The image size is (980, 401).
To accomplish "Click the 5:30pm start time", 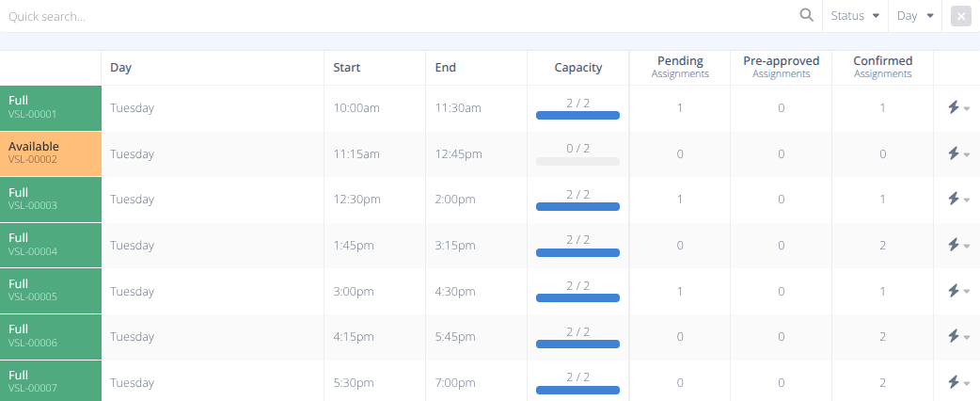I will (354, 382).
